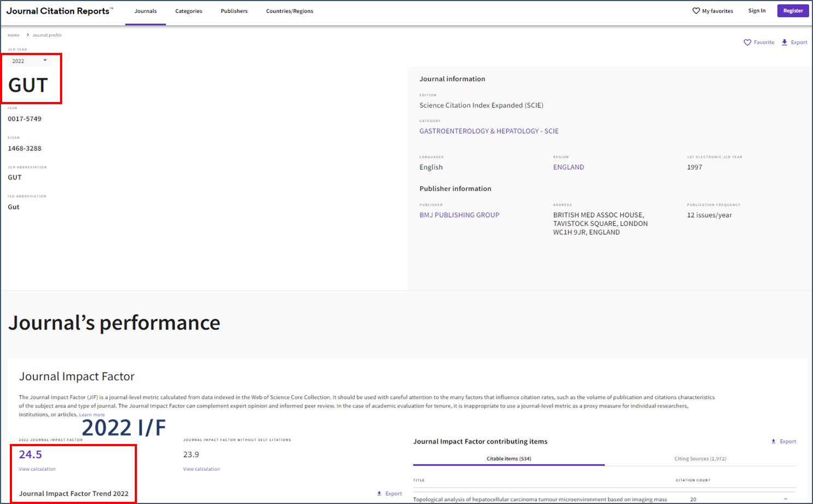The height and width of the screenshot is (504, 813).
Task: Click the English language value
Action: click(431, 167)
